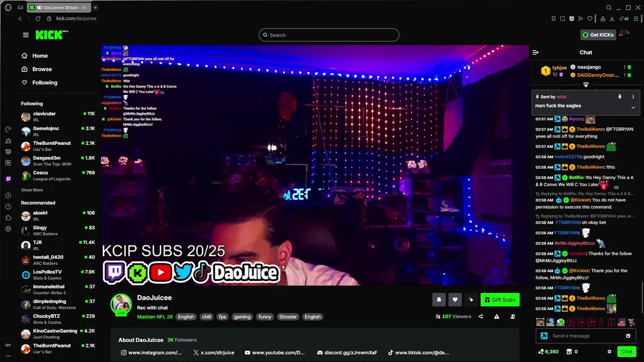
Task: Click the chat identity hammer badge
Action: pyautogui.click(x=544, y=336)
